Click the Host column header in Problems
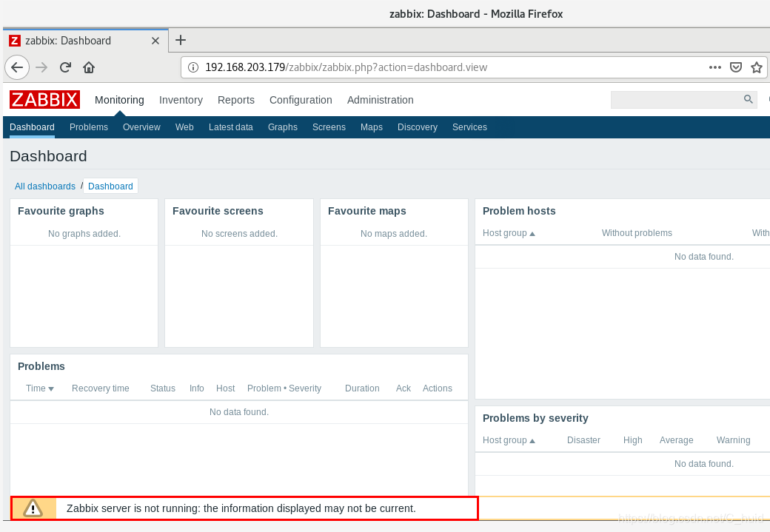 pos(225,388)
